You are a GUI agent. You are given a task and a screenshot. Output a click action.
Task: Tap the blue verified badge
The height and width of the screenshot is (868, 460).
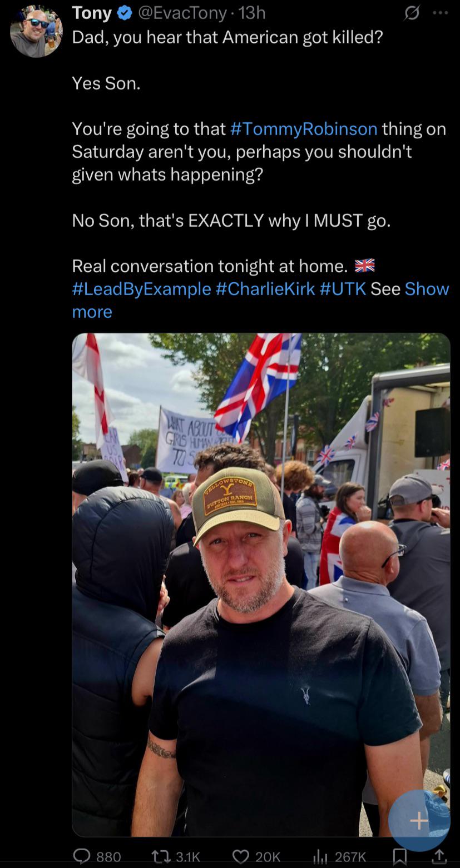[x=125, y=13]
